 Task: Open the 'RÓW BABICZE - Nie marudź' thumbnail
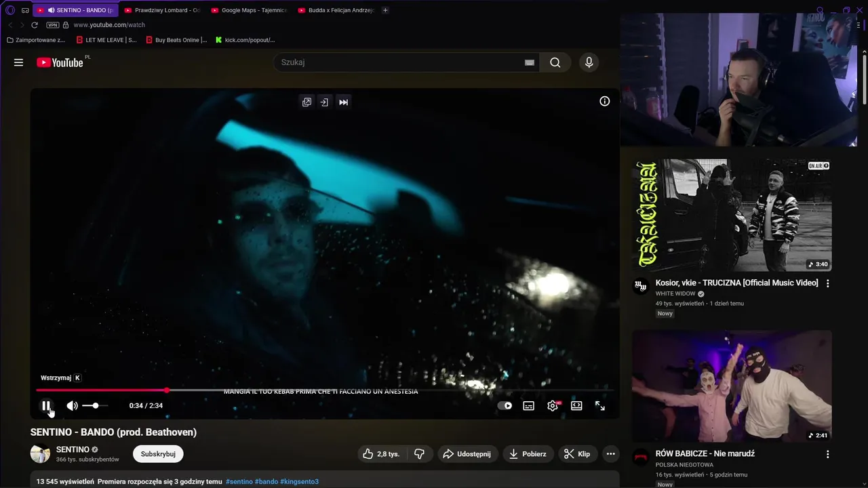coord(732,386)
